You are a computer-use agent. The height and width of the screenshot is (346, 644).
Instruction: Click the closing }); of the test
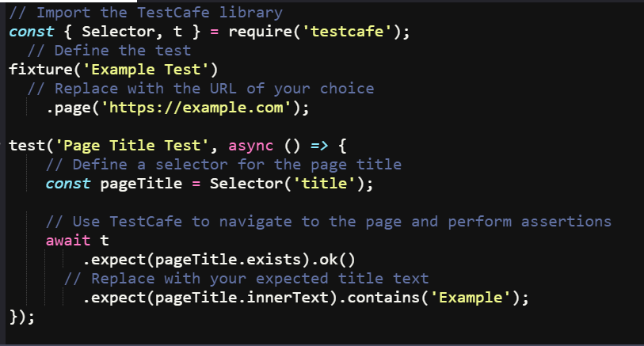tap(22, 317)
